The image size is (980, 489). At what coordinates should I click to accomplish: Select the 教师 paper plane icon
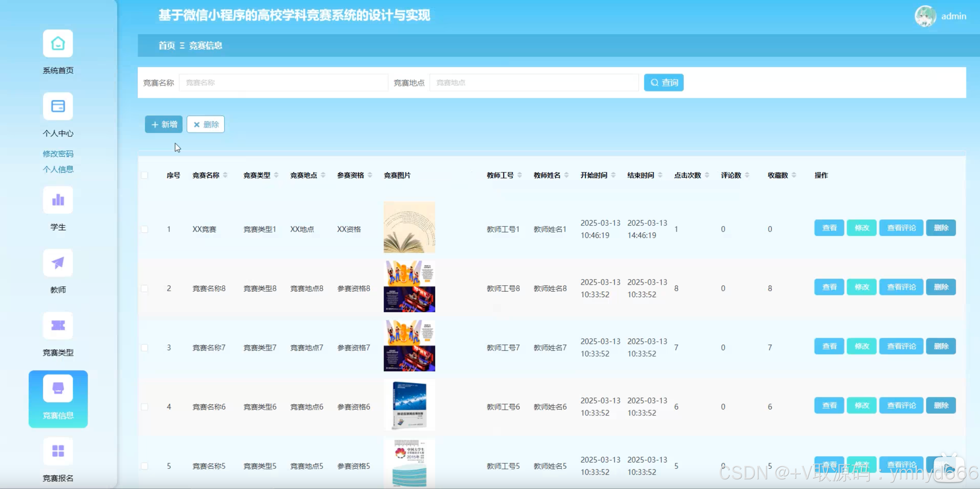(x=58, y=263)
